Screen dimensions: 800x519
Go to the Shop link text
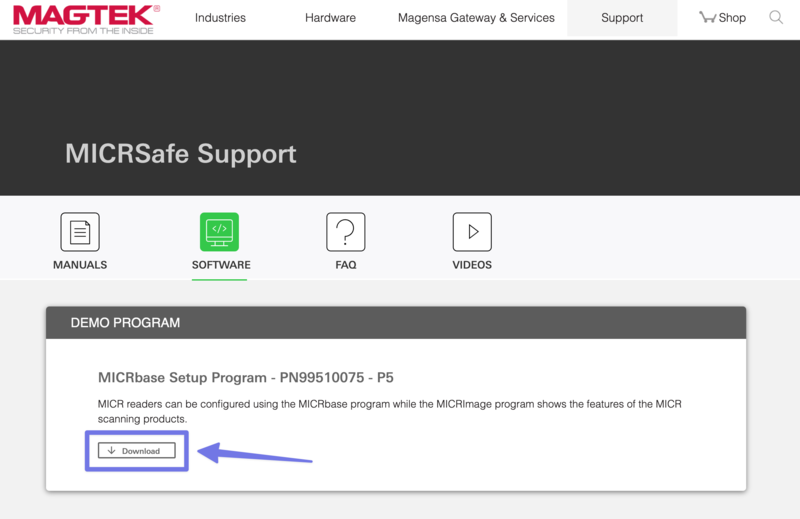[732, 18]
